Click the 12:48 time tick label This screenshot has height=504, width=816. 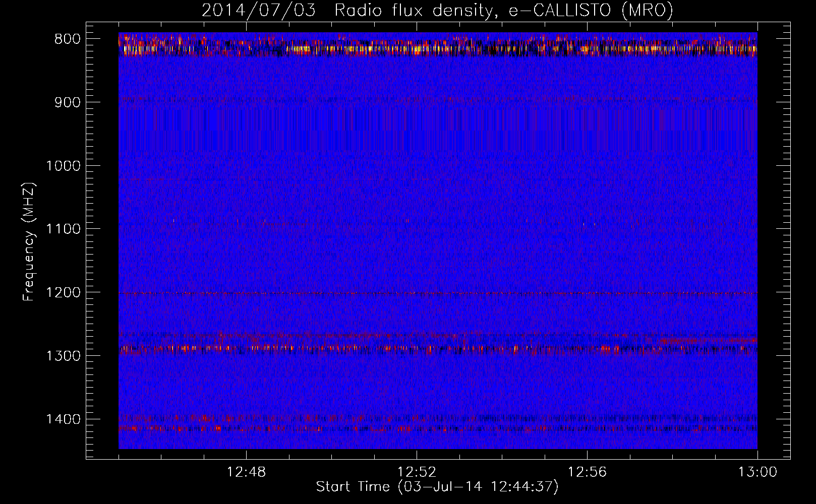[x=246, y=472]
